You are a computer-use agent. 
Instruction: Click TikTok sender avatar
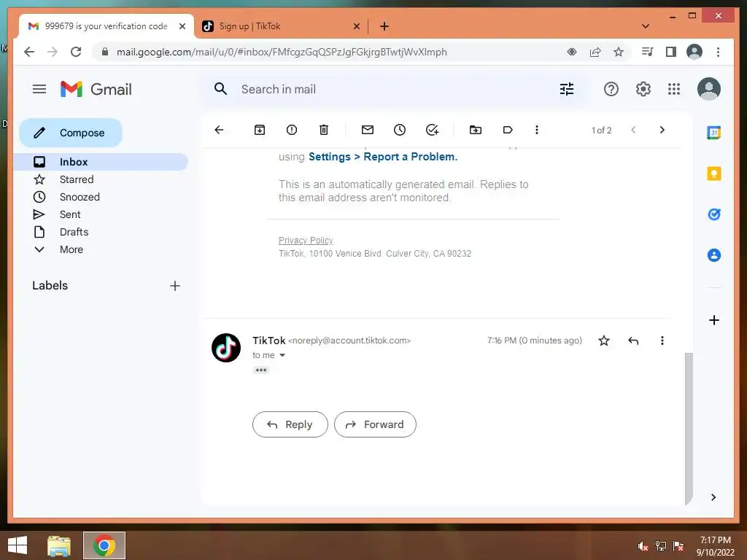click(x=226, y=348)
